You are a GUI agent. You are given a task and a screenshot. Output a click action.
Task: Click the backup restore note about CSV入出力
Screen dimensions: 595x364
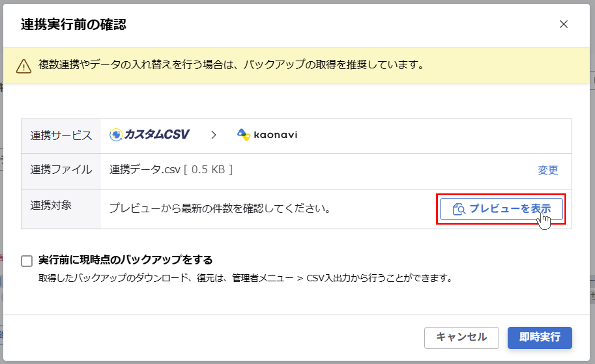coord(245,278)
